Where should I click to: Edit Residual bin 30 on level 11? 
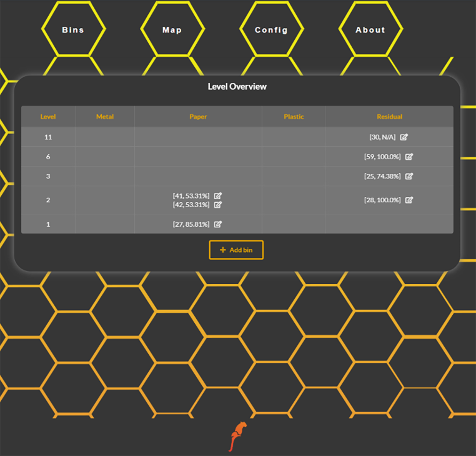404,137
